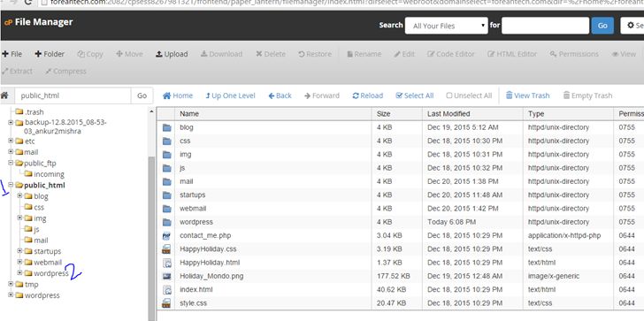644x321 pixels.
Task: Create a new Folder from the toolbar
Action: 50,54
